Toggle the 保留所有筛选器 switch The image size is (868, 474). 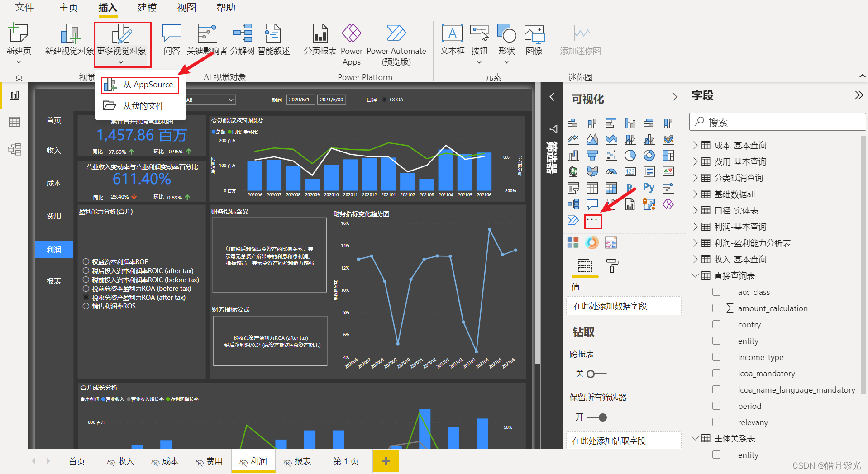click(596, 417)
